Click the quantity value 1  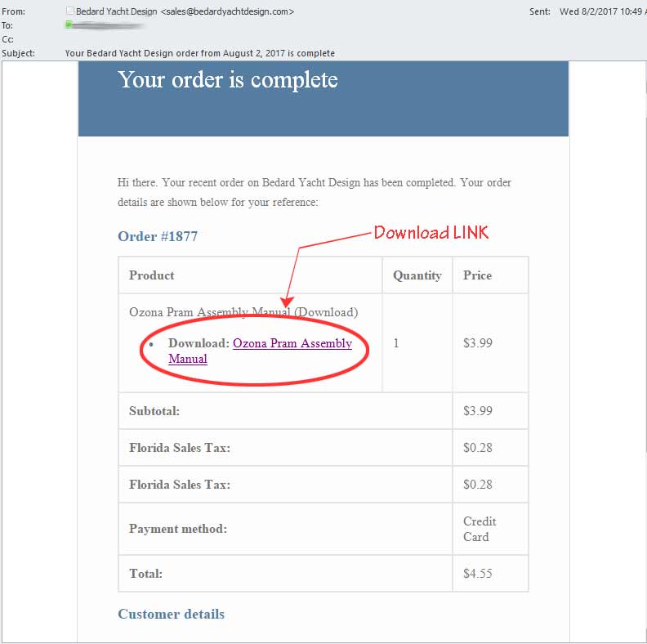tap(395, 343)
